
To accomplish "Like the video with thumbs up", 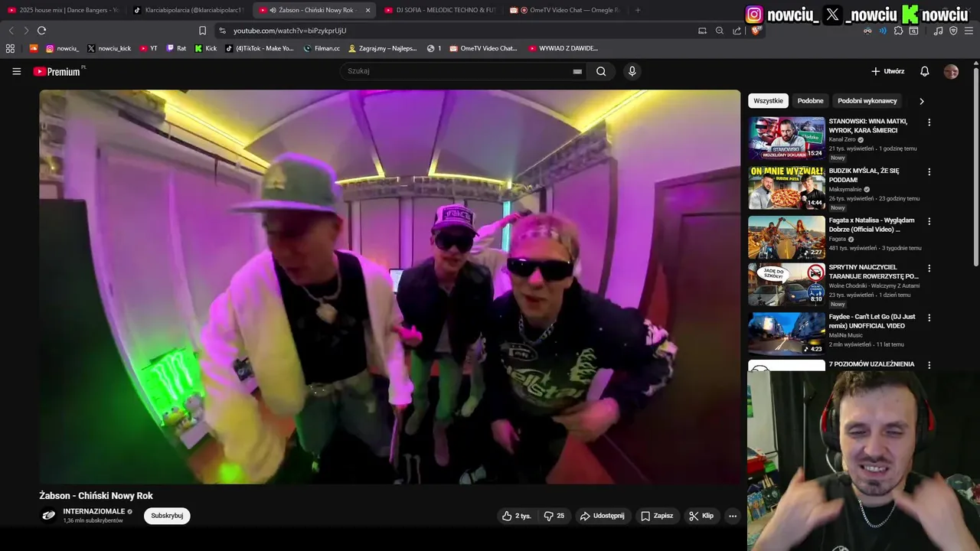I will (516, 516).
